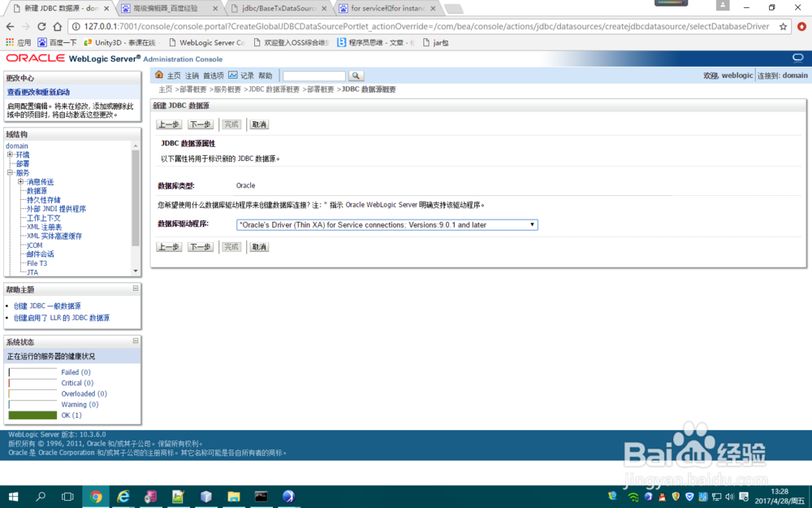The height and width of the screenshot is (508, 812).
Task: Open the 百度一下 bookmark
Action: tap(57, 42)
